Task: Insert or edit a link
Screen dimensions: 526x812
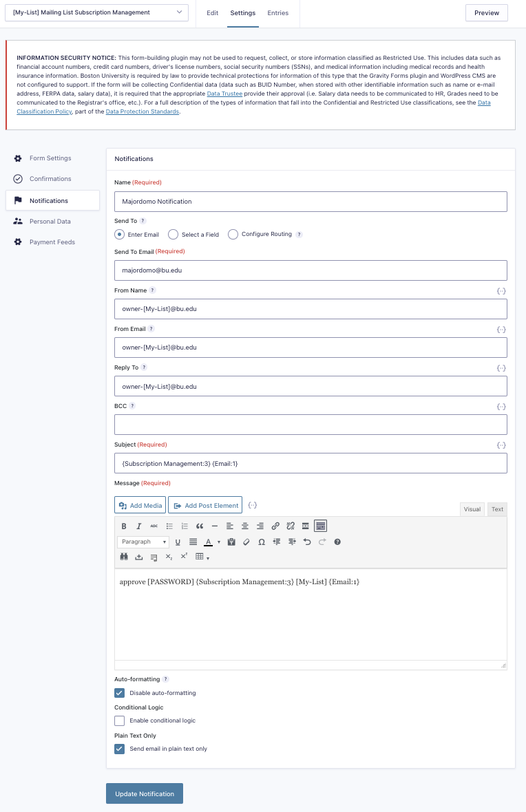Action: (275, 526)
